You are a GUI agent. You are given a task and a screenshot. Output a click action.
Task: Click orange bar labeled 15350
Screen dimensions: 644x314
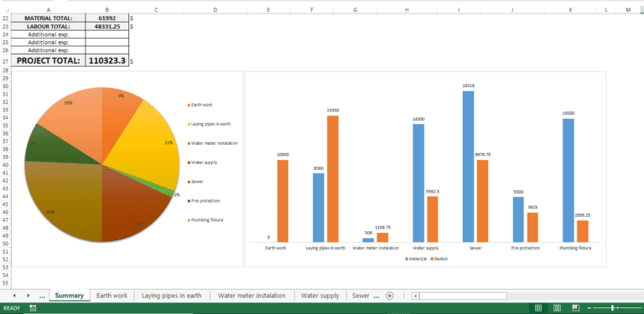(x=333, y=178)
